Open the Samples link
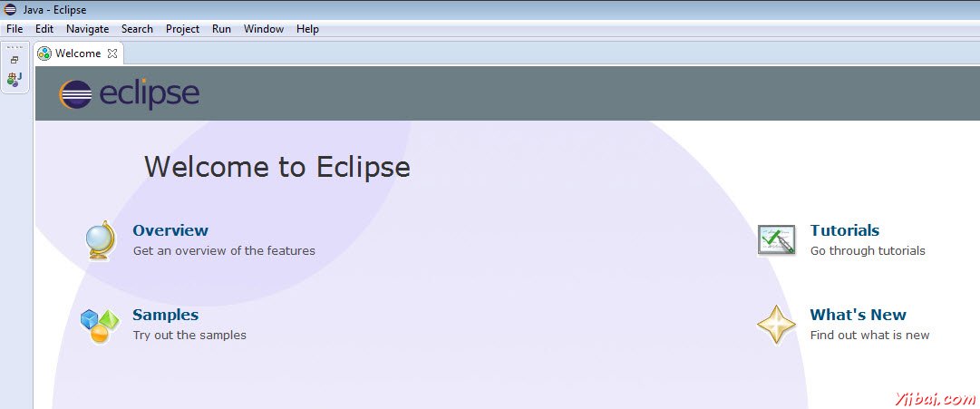The image size is (980, 409). [166, 315]
